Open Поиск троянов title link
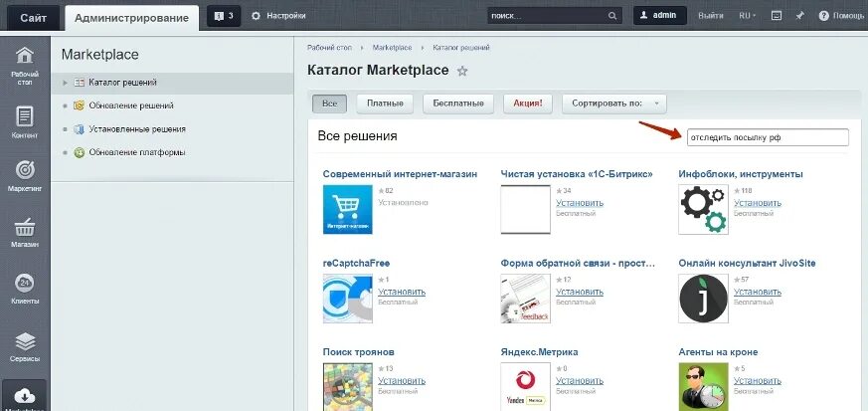The width and height of the screenshot is (868, 411). point(358,352)
